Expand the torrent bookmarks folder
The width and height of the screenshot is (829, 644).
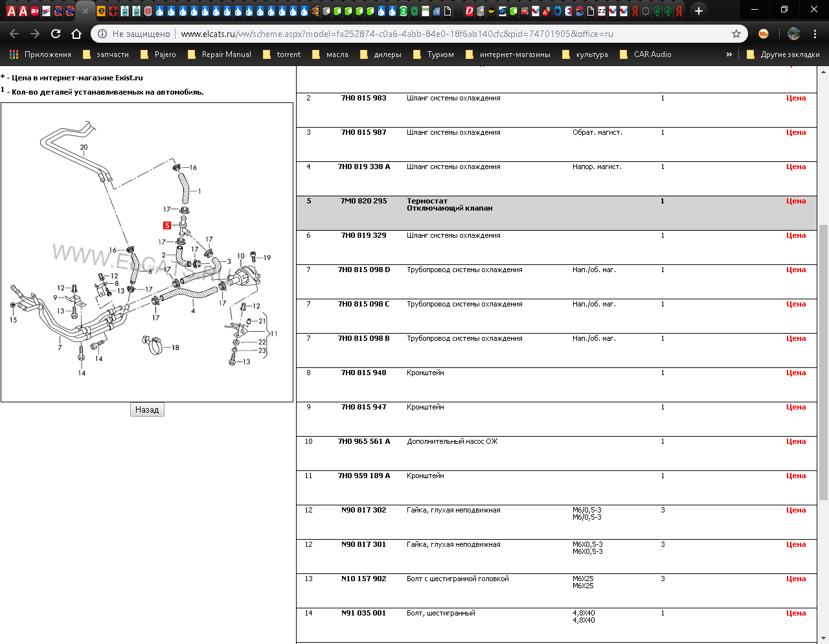(x=282, y=54)
